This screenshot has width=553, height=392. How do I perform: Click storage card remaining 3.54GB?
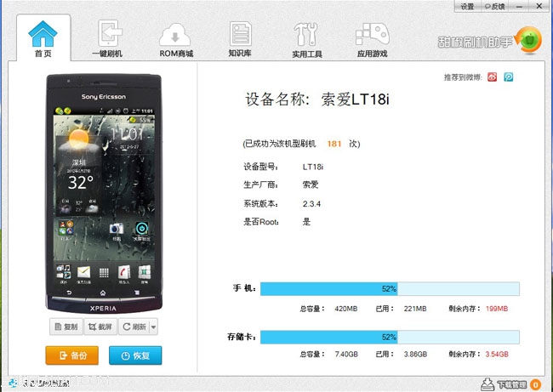coord(497,355)
